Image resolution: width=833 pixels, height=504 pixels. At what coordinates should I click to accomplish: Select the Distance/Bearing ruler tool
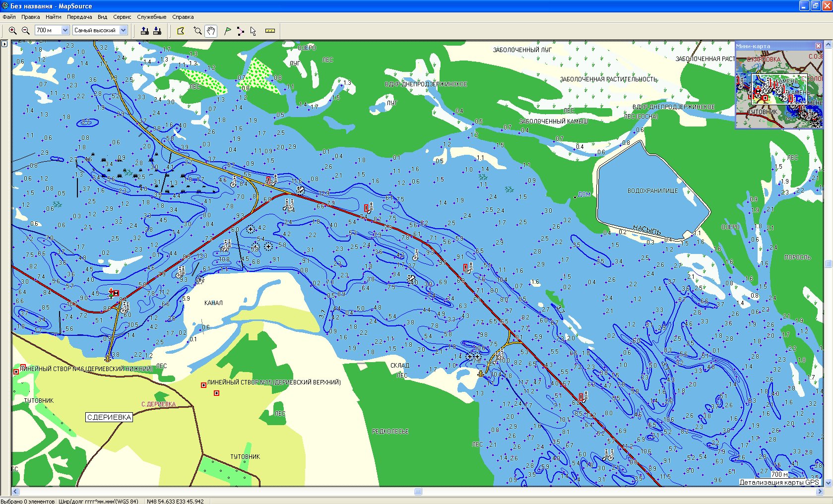click(x=270, y=31)
